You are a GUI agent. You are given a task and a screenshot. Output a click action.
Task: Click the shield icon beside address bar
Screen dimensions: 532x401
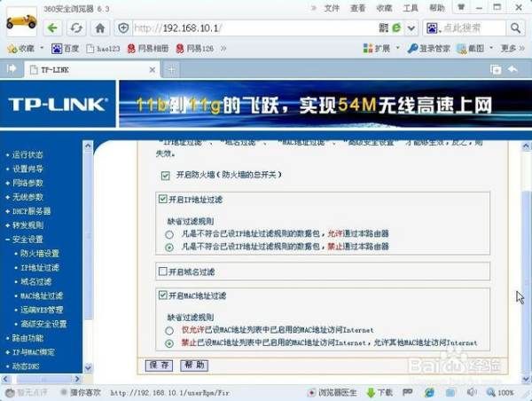(123, 28)
